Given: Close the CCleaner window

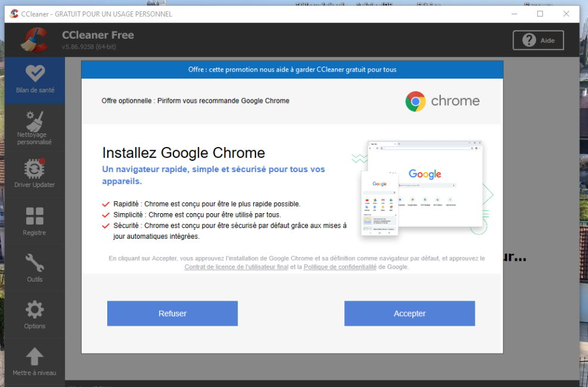Looking at the screenshot, I should [566, 14].
